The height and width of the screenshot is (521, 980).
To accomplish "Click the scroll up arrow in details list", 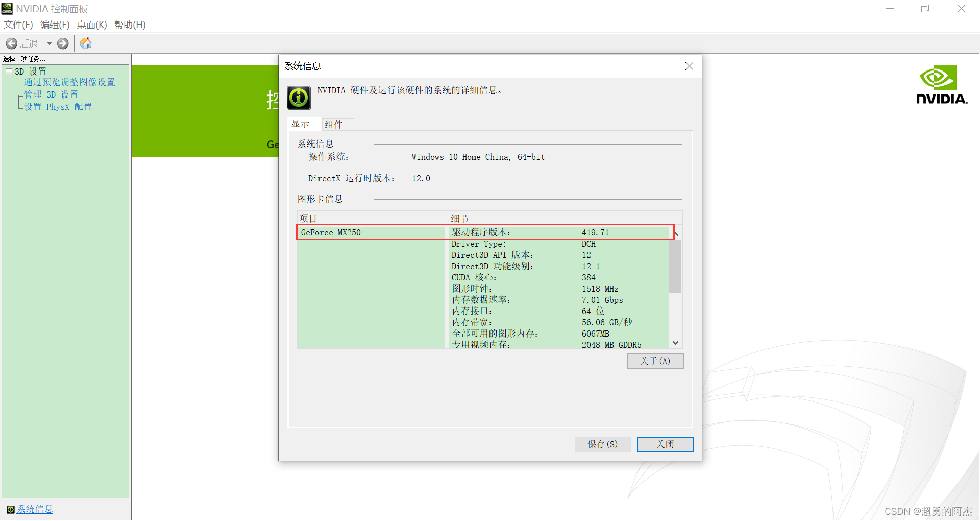I will [x=676, y=234].
